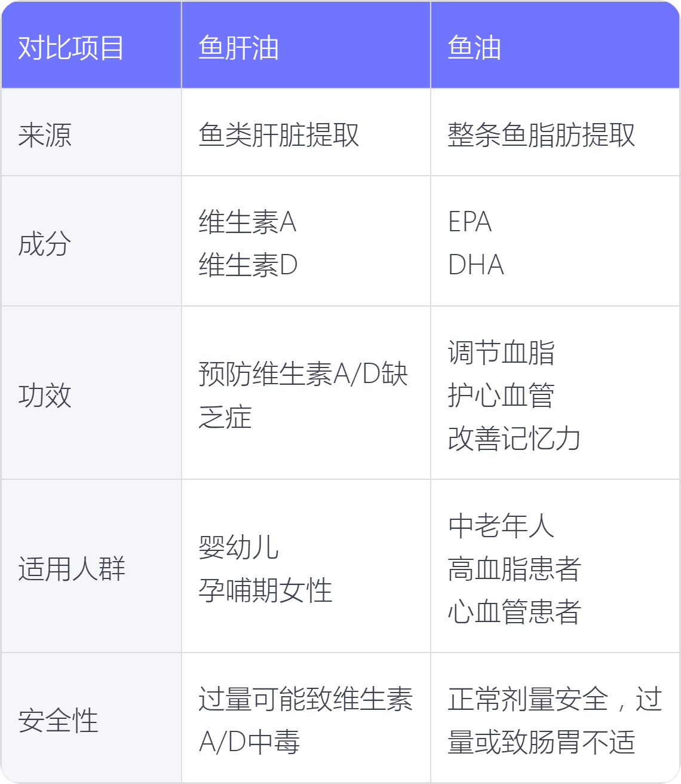Screen dimensions: 681x784
Task: Click the 改善记忆力 text
Action: point(514,439)
